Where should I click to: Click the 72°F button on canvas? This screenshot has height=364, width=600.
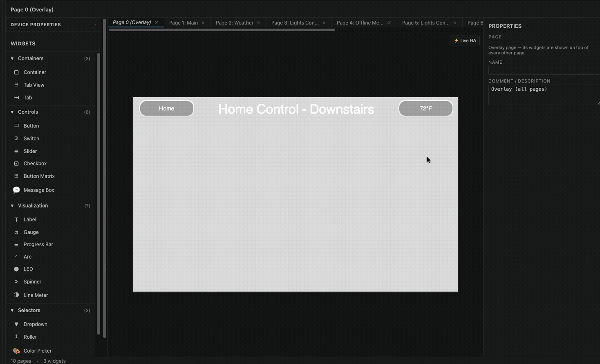coord(426,108)
